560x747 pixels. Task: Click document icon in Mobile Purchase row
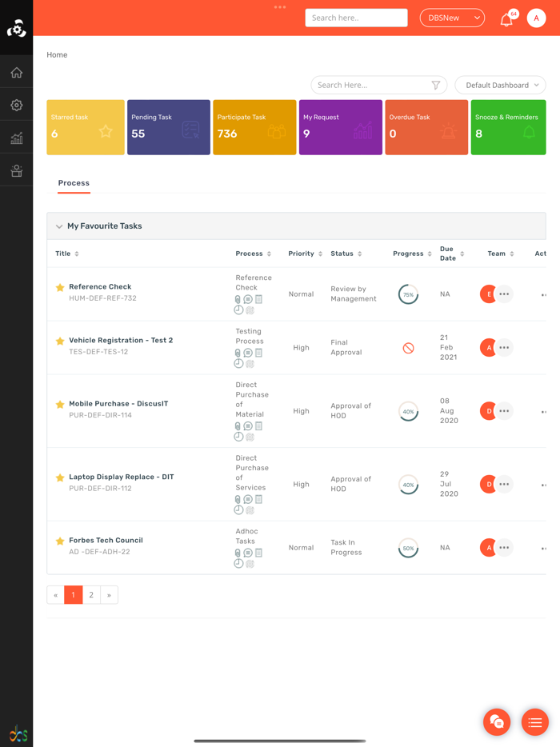pos(258,426)
